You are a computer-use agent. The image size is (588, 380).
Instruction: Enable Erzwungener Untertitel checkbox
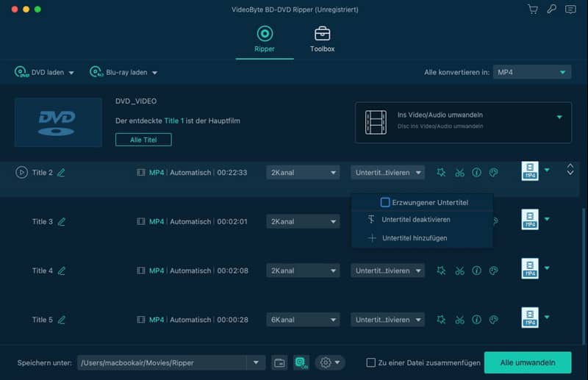coord(384,202)
